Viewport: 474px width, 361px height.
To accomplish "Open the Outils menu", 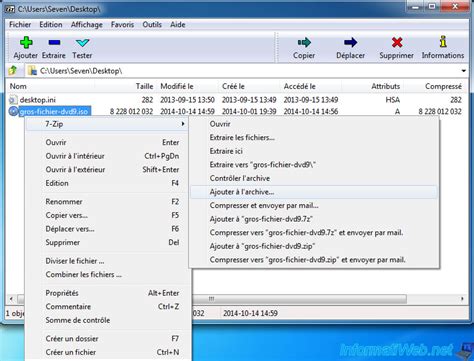I will pyautogui.click(x=152, y=25).
